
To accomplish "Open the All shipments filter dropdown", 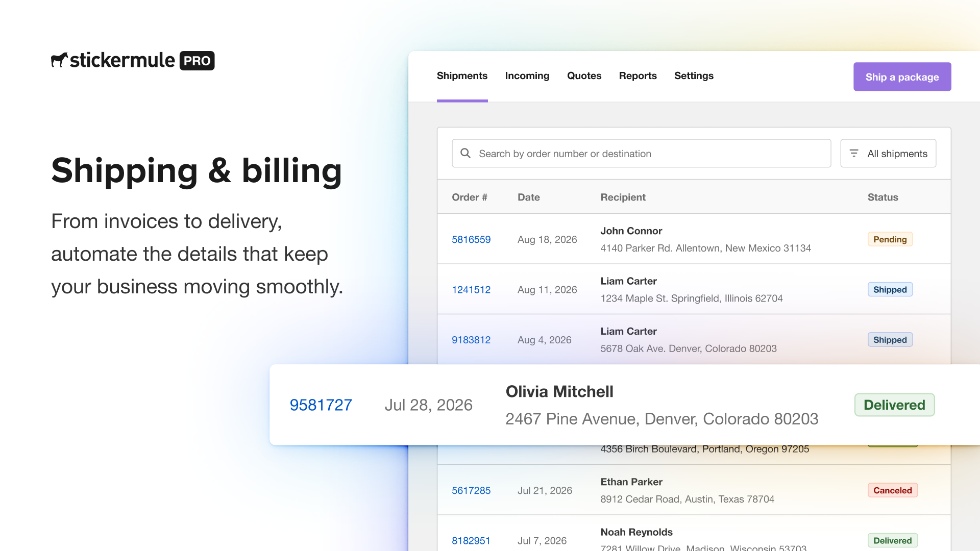I will point(888,153).
